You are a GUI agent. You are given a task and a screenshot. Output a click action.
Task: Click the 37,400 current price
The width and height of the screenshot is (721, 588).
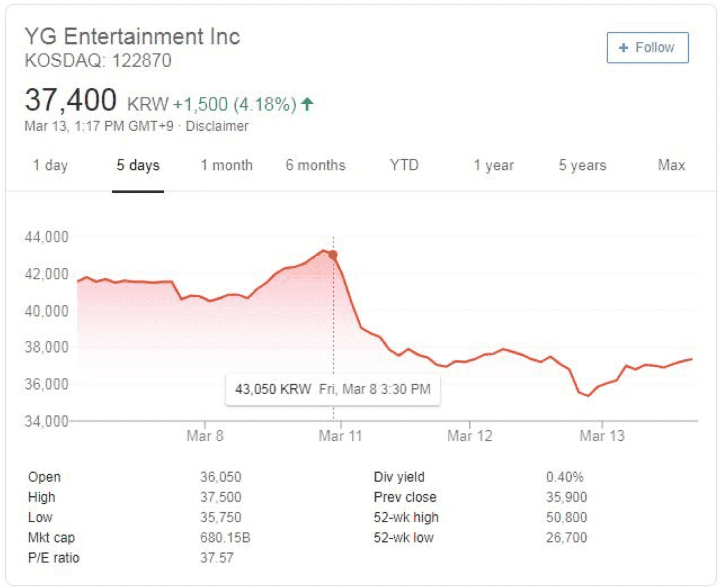tap(70, 100)
